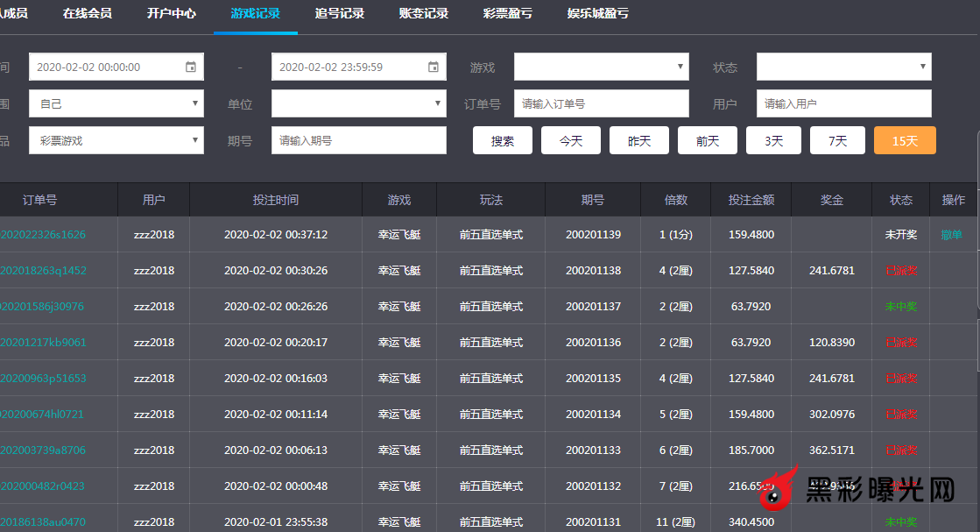Click the 搜索 button
Viewport: 980px width, 532px height.
pyautogui.click(x=502, y=140)
